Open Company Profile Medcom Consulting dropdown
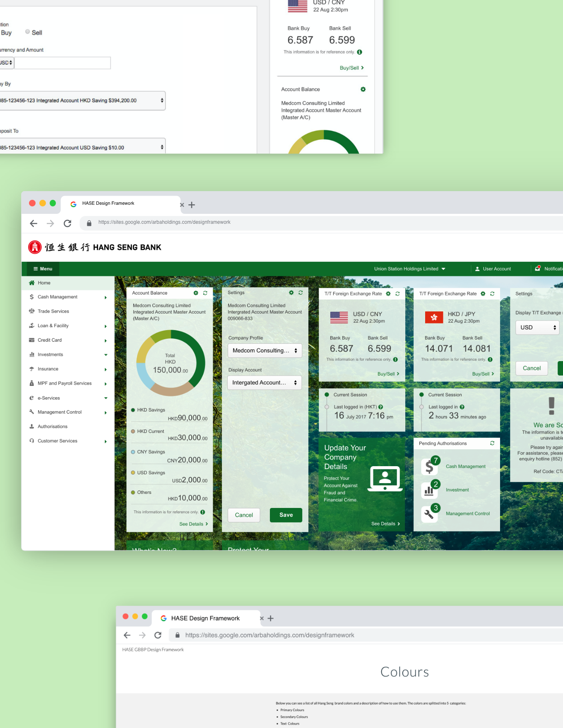 265,350
